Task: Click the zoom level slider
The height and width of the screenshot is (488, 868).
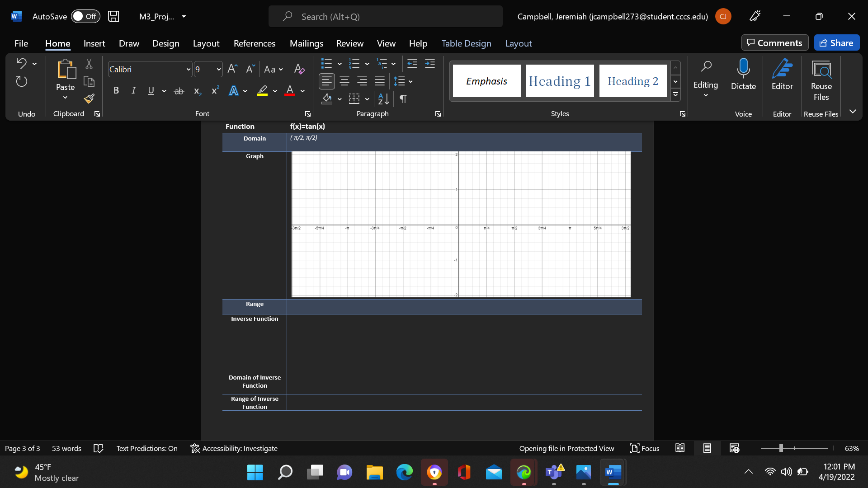Action: point(781,448)
